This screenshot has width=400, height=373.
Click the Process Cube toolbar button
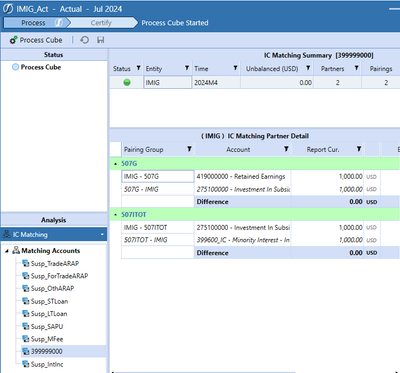point(36,40)
